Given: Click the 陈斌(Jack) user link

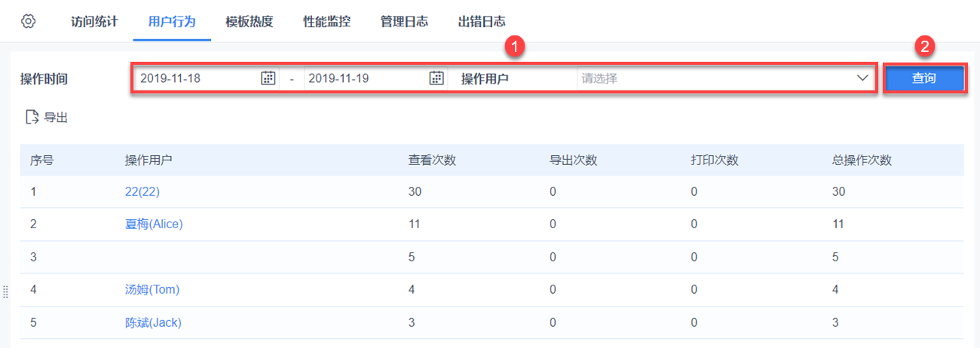Looking at the screenshot, I should coord(153,322).
